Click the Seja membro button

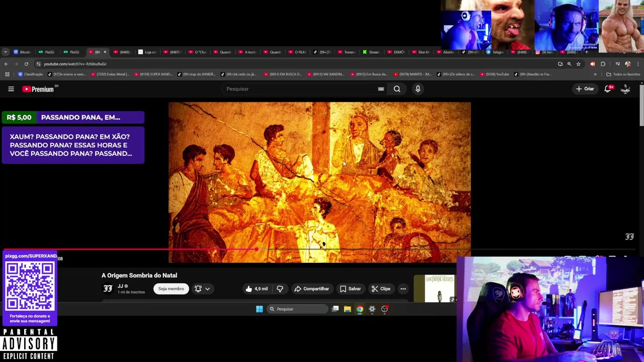171,289
